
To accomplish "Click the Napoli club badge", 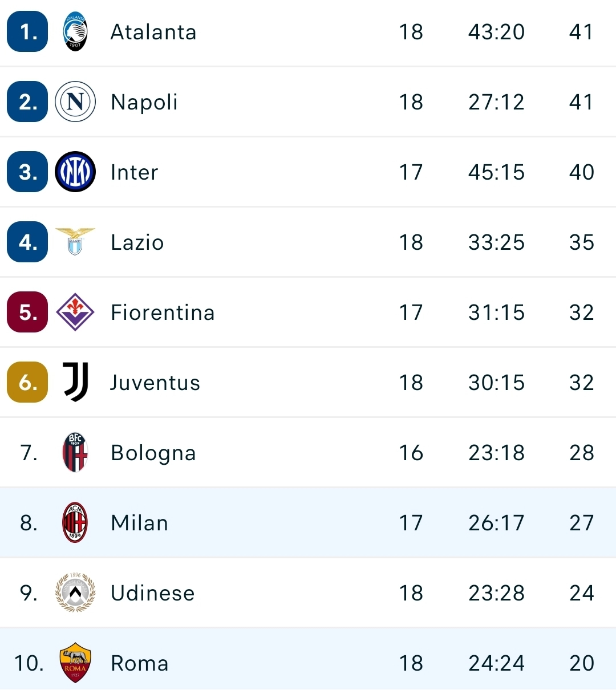I will pyautogui.click(x=75, y=102).
